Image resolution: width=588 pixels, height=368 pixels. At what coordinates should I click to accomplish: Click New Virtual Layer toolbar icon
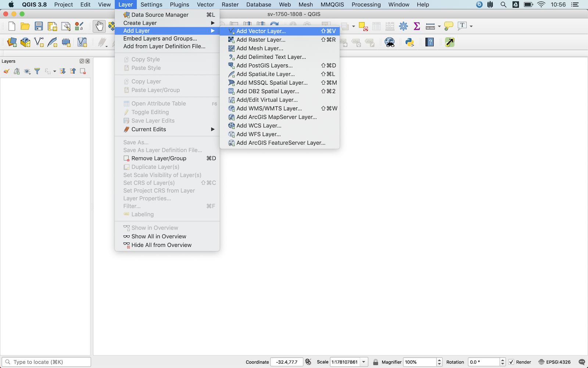click(82, 42)
